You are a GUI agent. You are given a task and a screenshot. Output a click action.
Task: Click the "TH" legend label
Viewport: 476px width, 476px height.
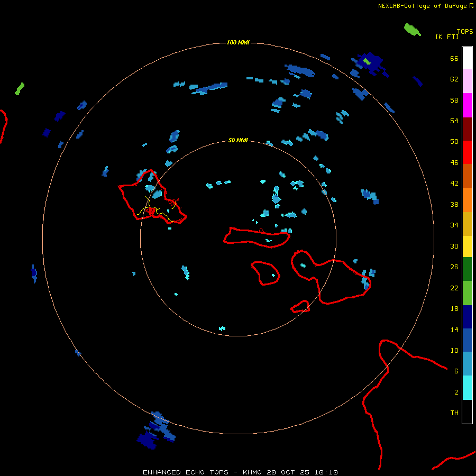pyautogui.click(x=454, y=413)
